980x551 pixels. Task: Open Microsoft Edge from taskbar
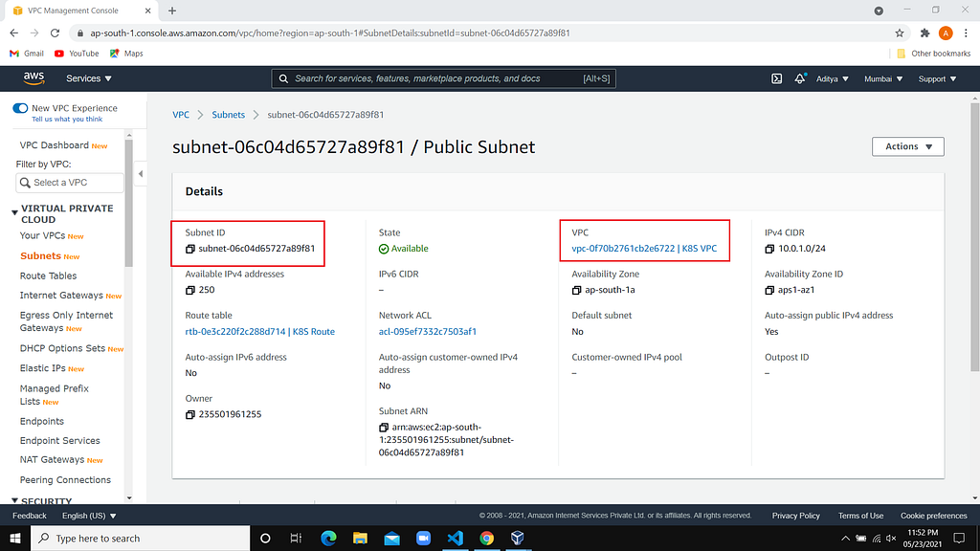(x=328, y=538)
